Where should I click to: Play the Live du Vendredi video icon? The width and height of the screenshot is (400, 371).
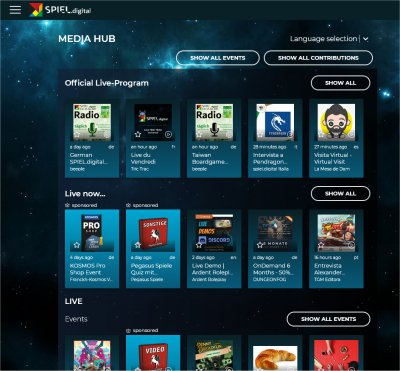168,134
